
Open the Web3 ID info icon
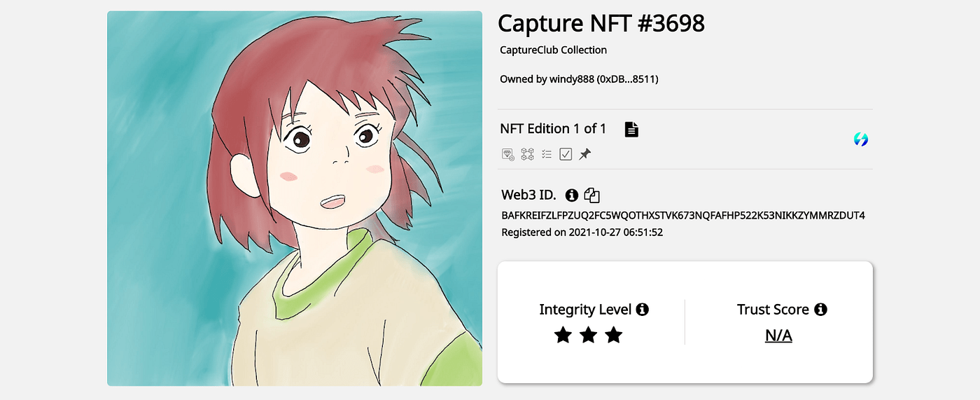point(572,195)
